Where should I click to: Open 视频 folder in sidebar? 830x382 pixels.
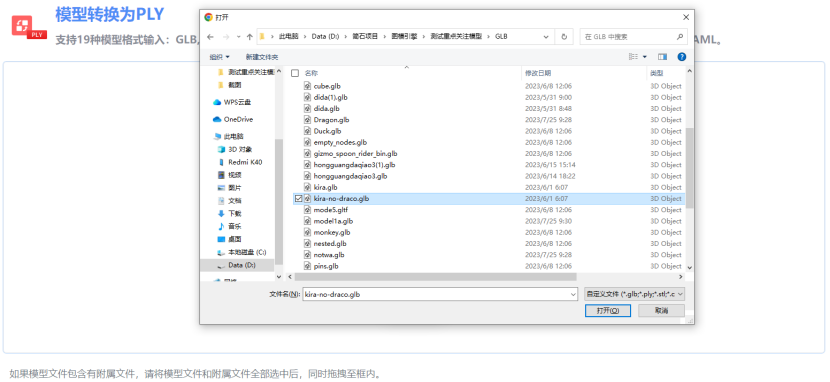tap(230, 175)
